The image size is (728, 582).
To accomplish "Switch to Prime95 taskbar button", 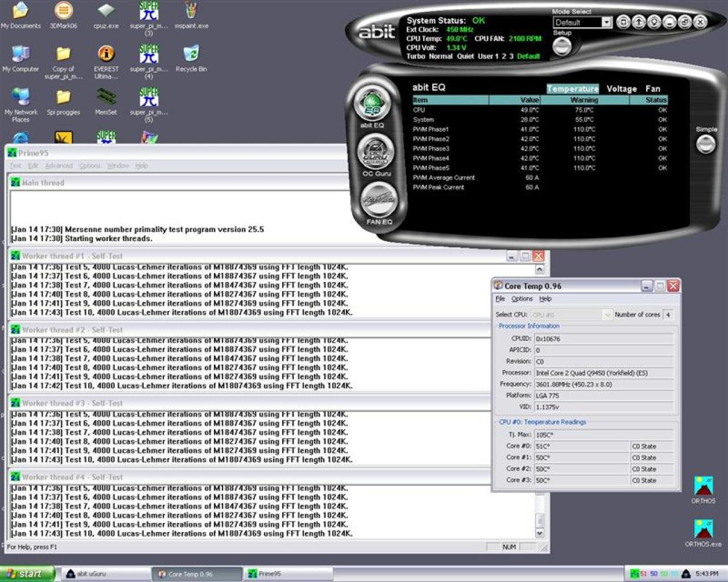I will [x=288, y=574].
